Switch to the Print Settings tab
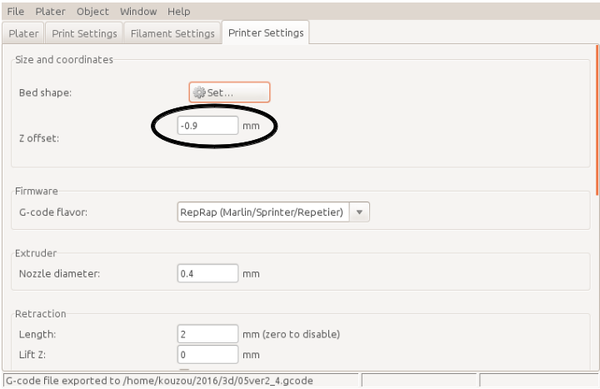Screen dimensions: 600x389 [85, 33]
